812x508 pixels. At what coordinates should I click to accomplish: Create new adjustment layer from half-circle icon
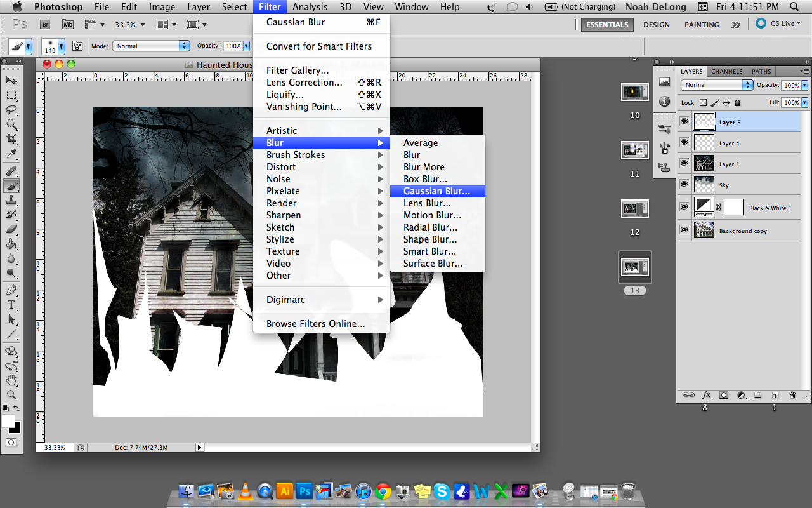(741, 395)
